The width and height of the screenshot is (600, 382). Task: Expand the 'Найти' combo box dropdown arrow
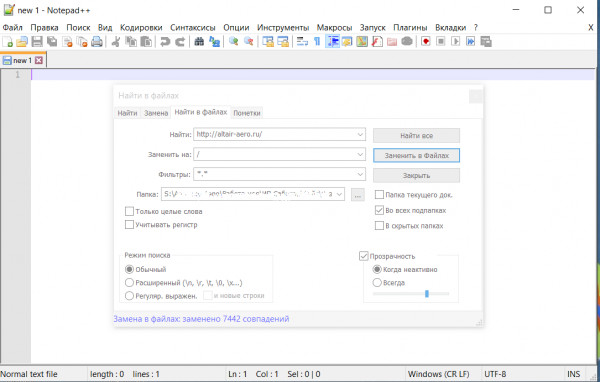[x=360, y=134]
